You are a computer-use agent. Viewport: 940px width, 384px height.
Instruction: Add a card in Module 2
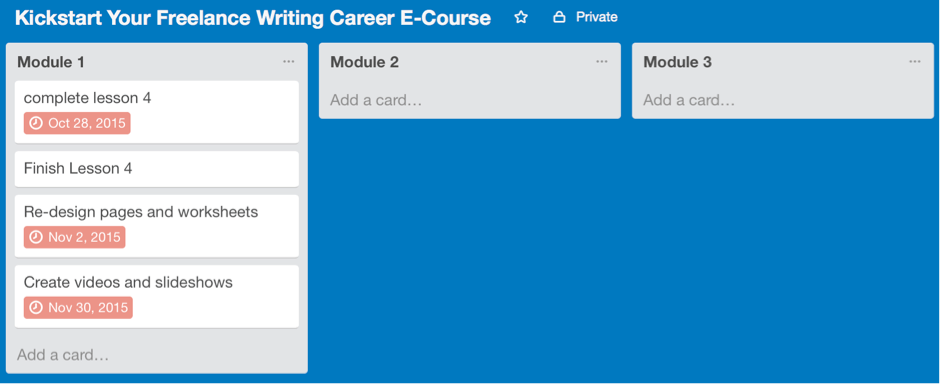pyautogui.click(x=376, y=100)
